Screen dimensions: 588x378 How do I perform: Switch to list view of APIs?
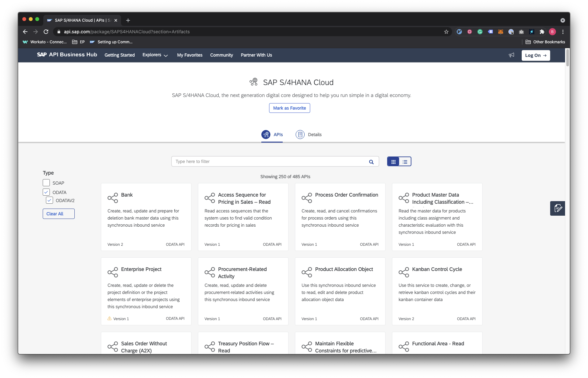pos(405,161)
